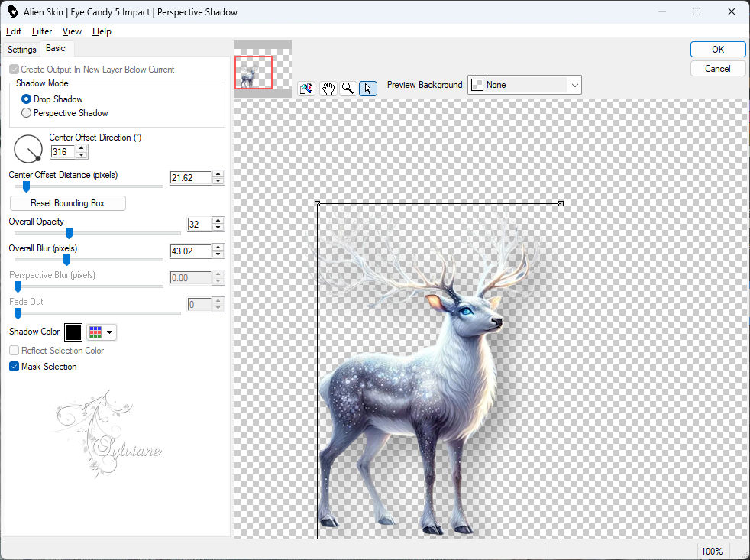Image resolution: width=750 pixels, height=560 pixels.
Task: Toggle Create Output In New Layer checkbox
Action: point(15,70)
